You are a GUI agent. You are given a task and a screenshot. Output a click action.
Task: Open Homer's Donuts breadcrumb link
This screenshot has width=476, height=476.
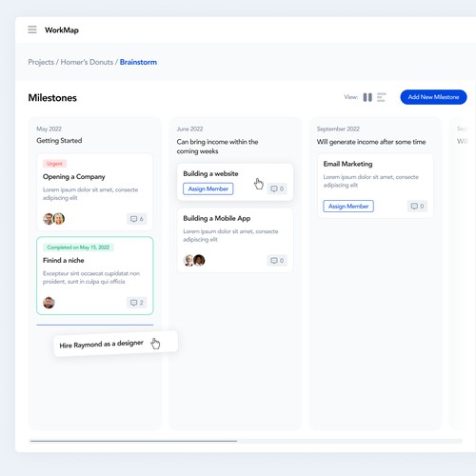click(x=87, y=62)
